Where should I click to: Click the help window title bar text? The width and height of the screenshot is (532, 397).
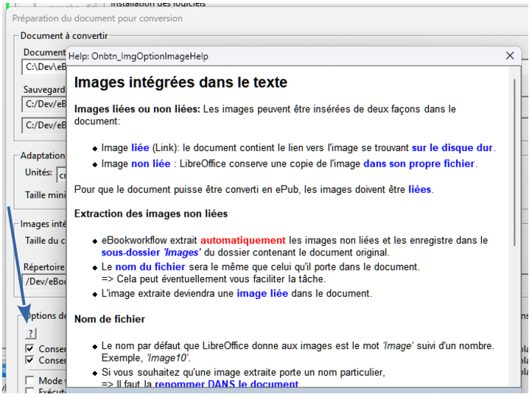(140, 56)
